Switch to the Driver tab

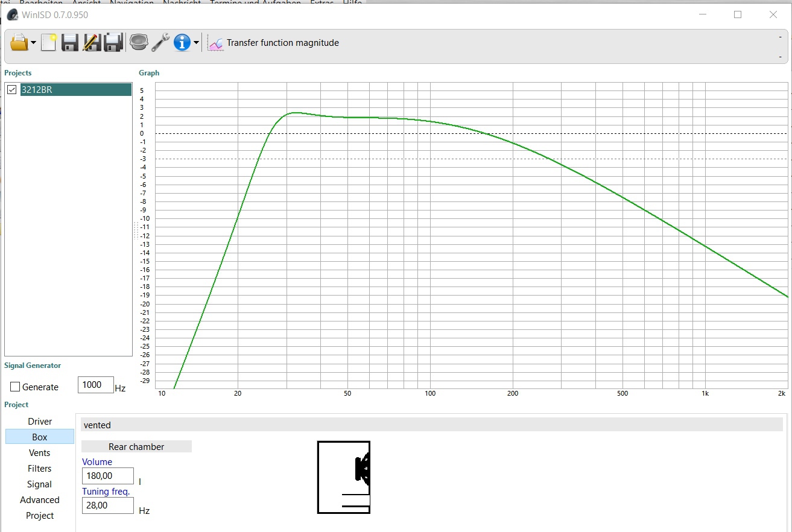40,422
